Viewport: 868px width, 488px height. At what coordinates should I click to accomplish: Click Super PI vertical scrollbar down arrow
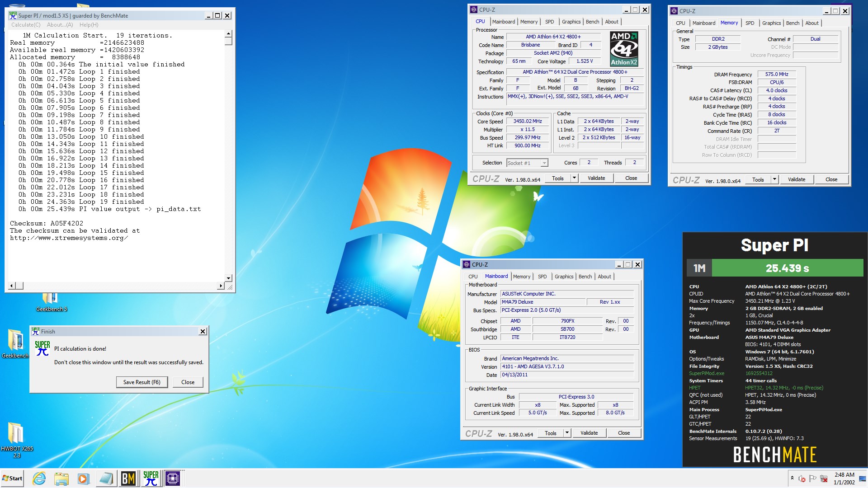pos(228,278)
